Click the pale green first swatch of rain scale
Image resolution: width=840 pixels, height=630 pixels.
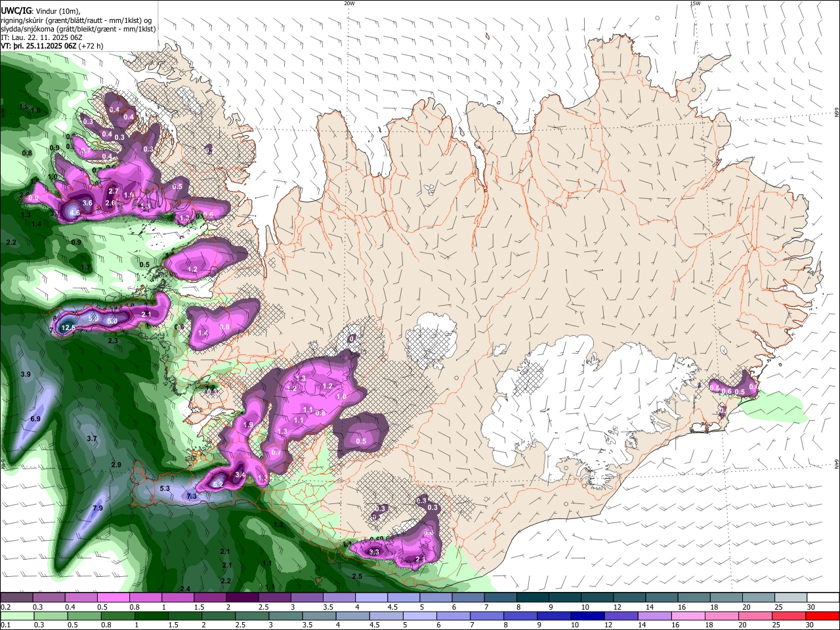16,616
